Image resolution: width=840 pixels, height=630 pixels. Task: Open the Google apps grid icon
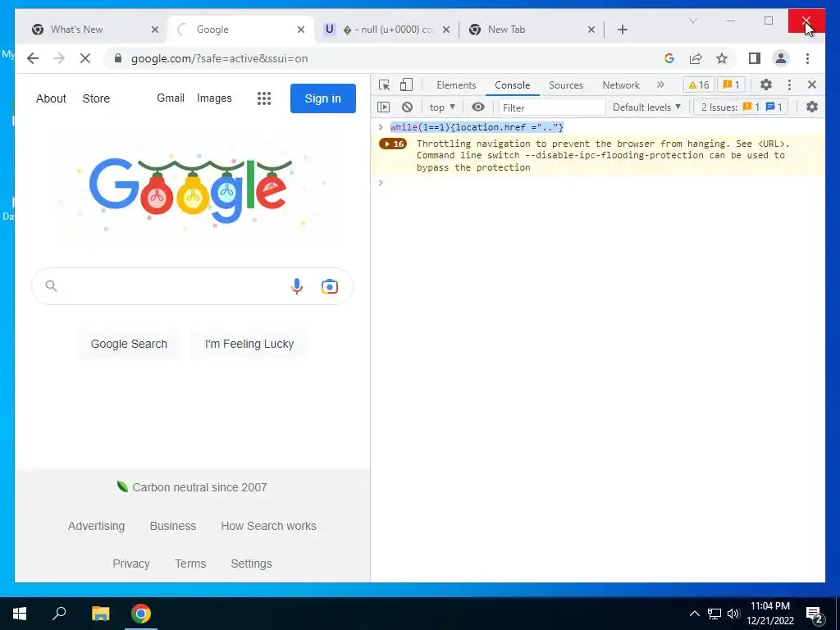264,98
